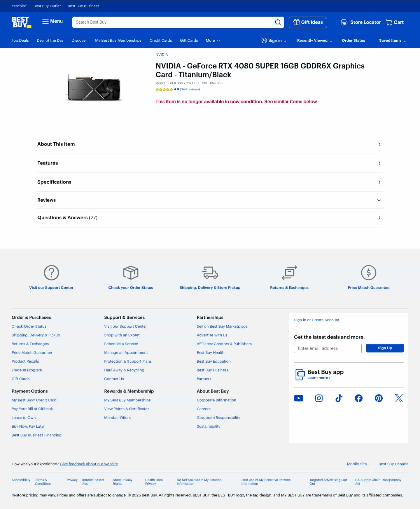The width and height of the screenshot is (420, 509).
Task: Click the YouTube social icon
Action: point(299,398)
